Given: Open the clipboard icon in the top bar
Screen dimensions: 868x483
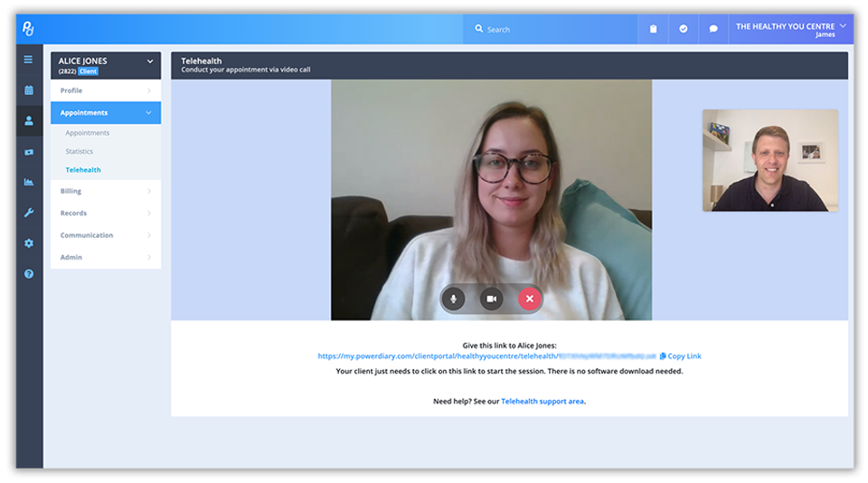Looking at the screenshot, I should tap(653, 29).
